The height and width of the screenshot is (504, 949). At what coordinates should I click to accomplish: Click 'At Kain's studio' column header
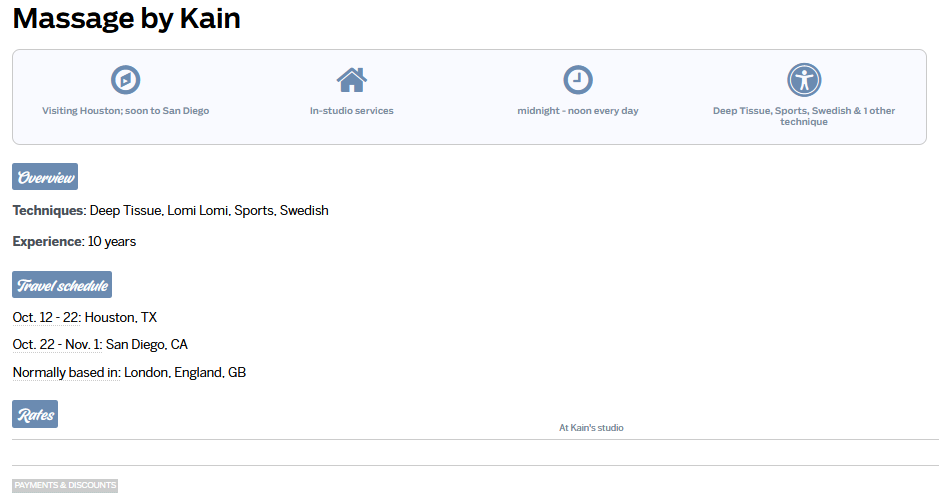[x=591, y=428]
